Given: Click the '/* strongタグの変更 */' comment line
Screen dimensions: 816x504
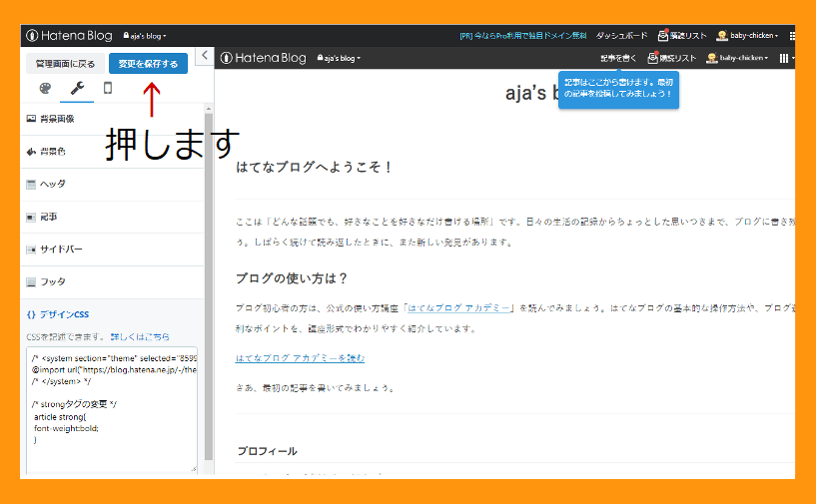Looking at the screenshot, I should tap(75, 404).
